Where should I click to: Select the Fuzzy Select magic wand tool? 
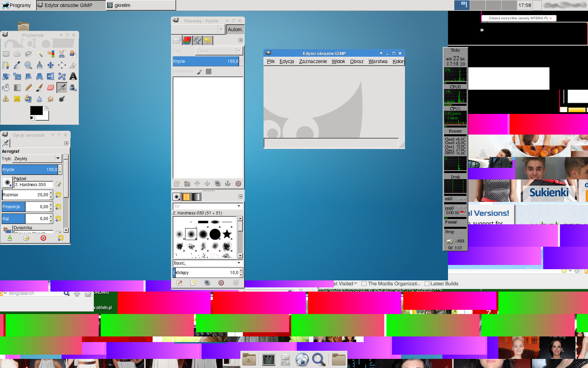pos(40,54)
